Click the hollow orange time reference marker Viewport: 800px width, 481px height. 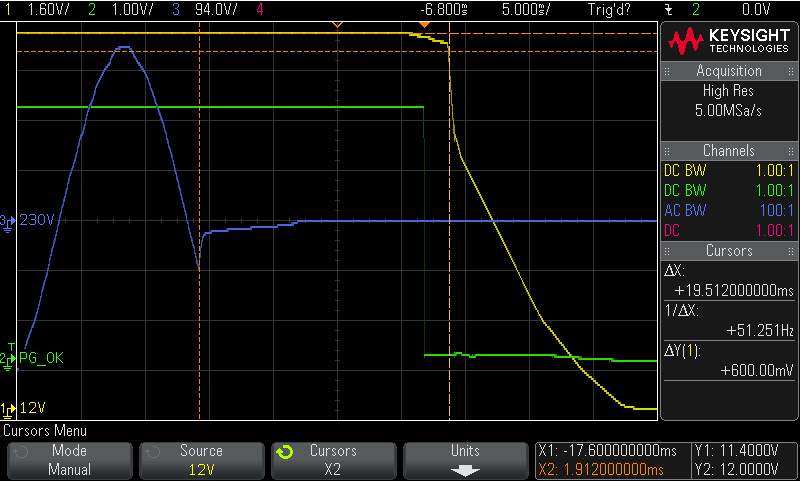tap(337, 24)
